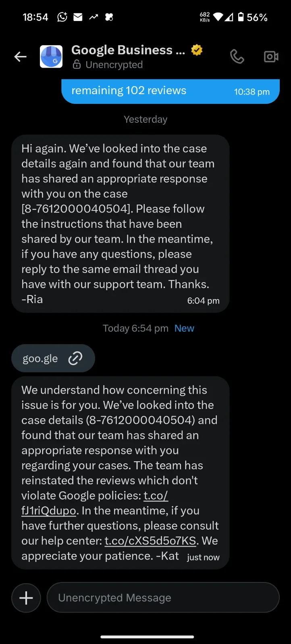Open the t.co/fJ1riQdupo link

(95, 503)
